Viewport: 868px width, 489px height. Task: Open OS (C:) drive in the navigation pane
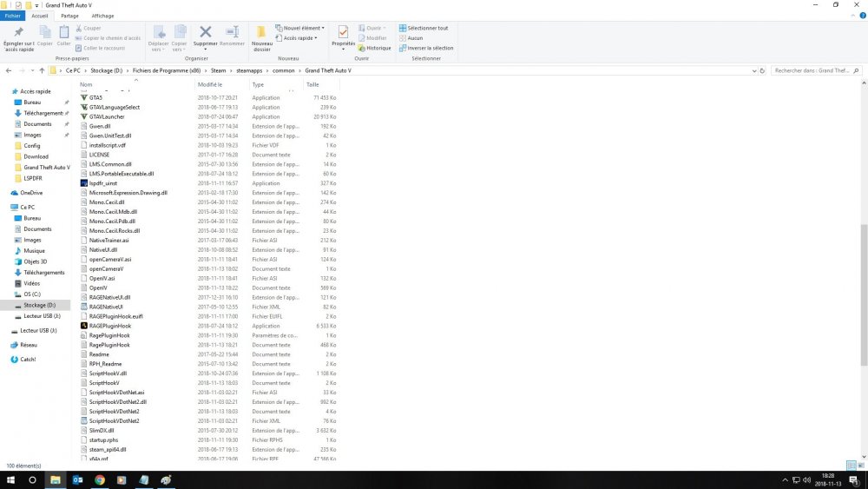click(31, 294)
